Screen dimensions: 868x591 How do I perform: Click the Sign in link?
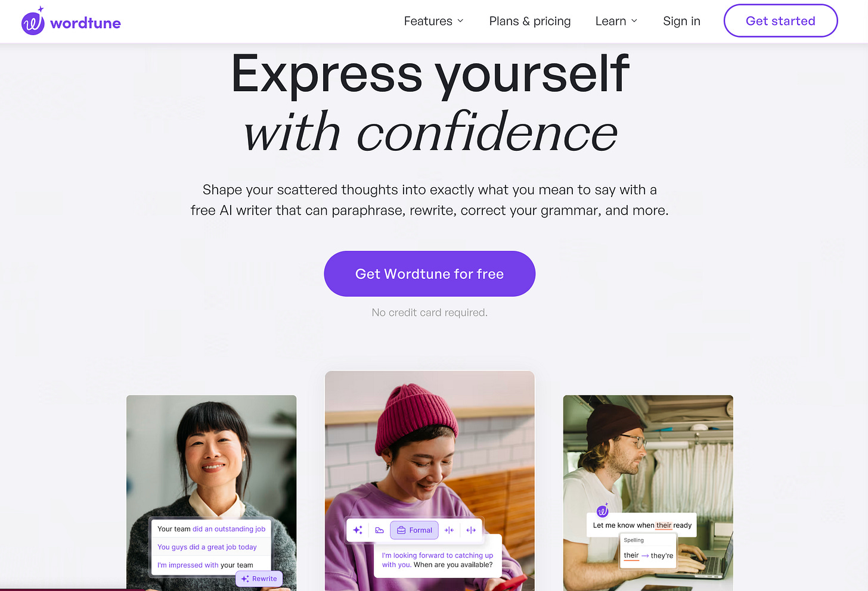pos(681,21)
